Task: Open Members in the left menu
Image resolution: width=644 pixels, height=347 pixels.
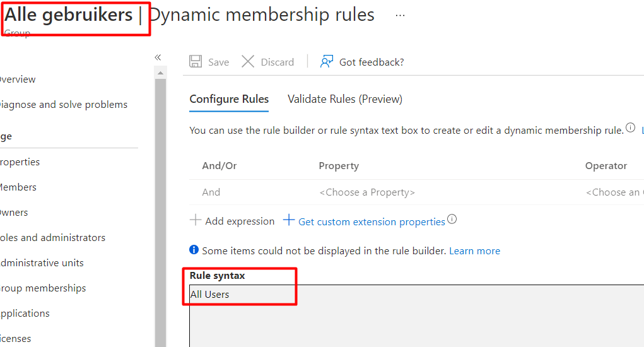Action: tap(18, 187)
